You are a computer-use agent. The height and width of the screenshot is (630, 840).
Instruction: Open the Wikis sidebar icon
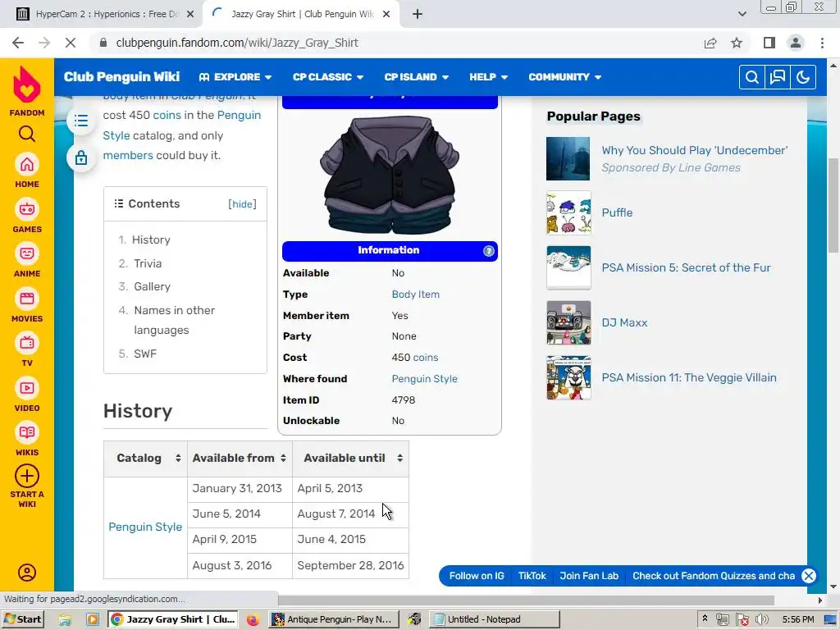click(27, 433)
